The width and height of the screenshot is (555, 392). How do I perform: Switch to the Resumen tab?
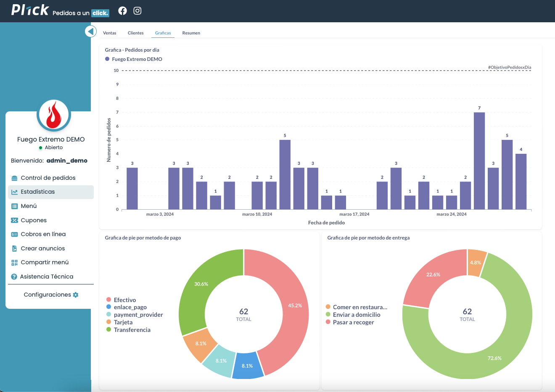[x=191, y=33]
